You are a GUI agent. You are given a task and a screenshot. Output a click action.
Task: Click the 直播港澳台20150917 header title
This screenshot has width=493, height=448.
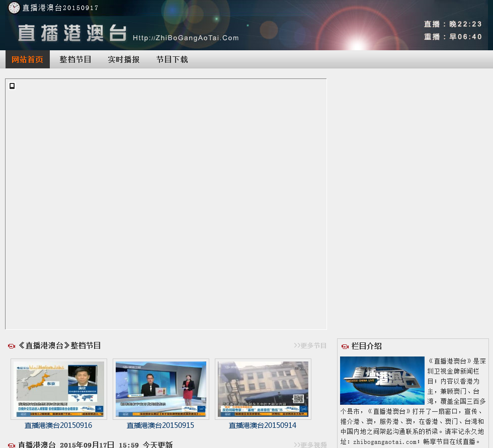pos(60,8)
